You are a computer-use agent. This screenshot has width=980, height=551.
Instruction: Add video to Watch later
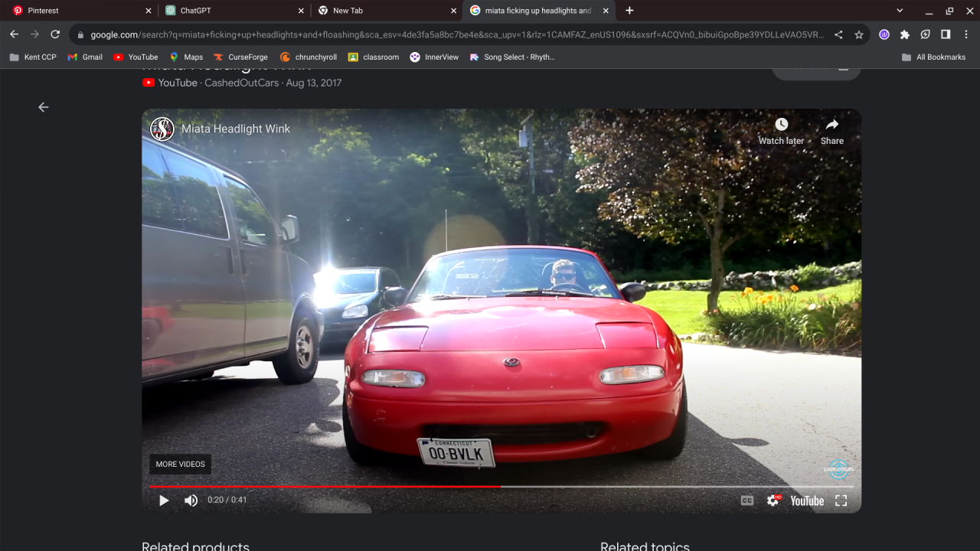click(781, 130)
